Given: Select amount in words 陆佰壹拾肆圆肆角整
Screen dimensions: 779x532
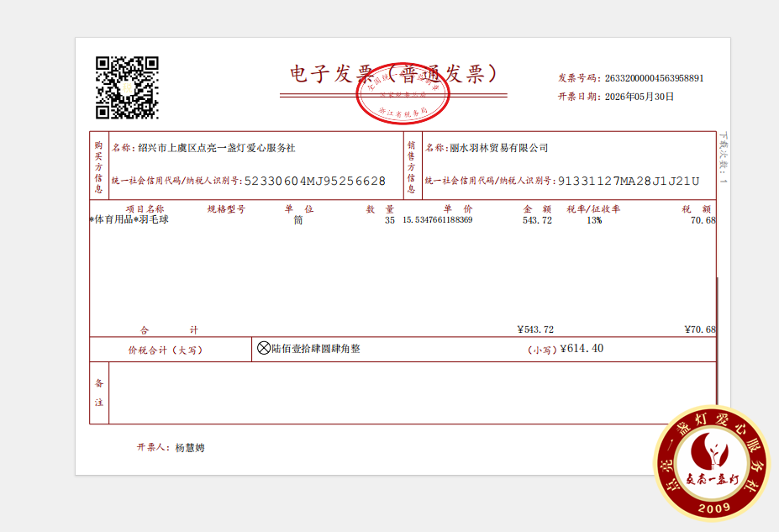Looking at the screenshot, I should tap(316, 349).
